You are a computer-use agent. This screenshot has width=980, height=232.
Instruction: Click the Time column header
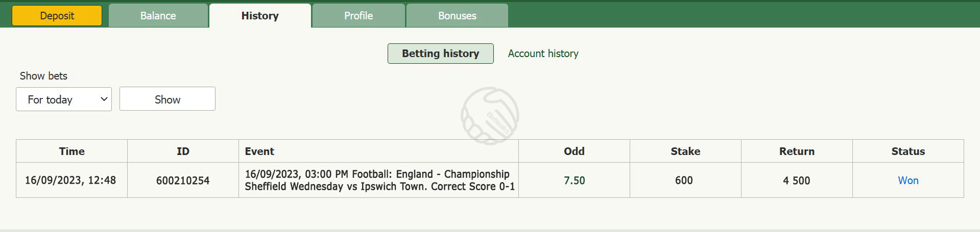click(x=71, y=151)
